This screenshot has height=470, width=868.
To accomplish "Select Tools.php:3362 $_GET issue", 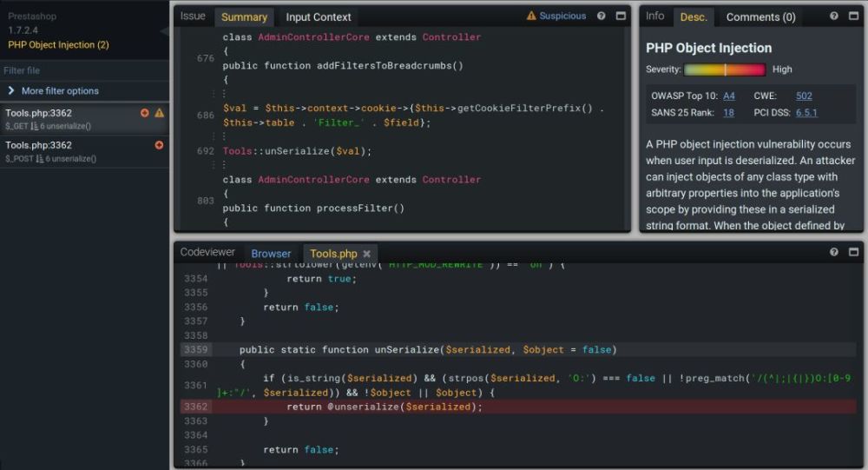I will (84, 119).
